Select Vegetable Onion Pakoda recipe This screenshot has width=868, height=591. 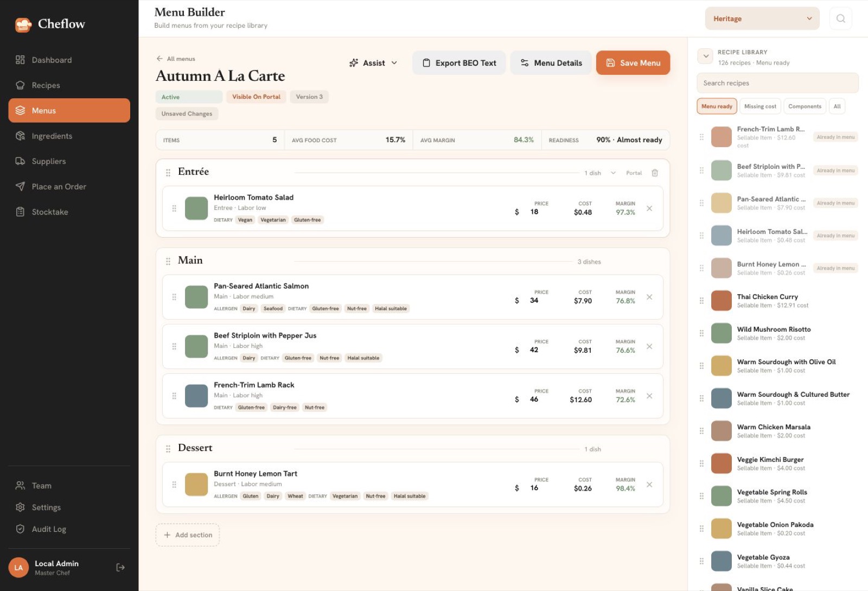click(777, 529)
